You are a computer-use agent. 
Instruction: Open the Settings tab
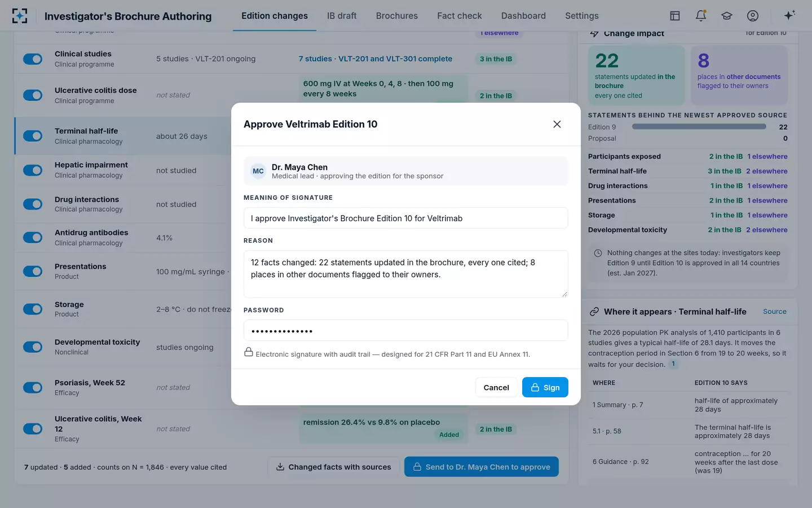click(582, 16)
